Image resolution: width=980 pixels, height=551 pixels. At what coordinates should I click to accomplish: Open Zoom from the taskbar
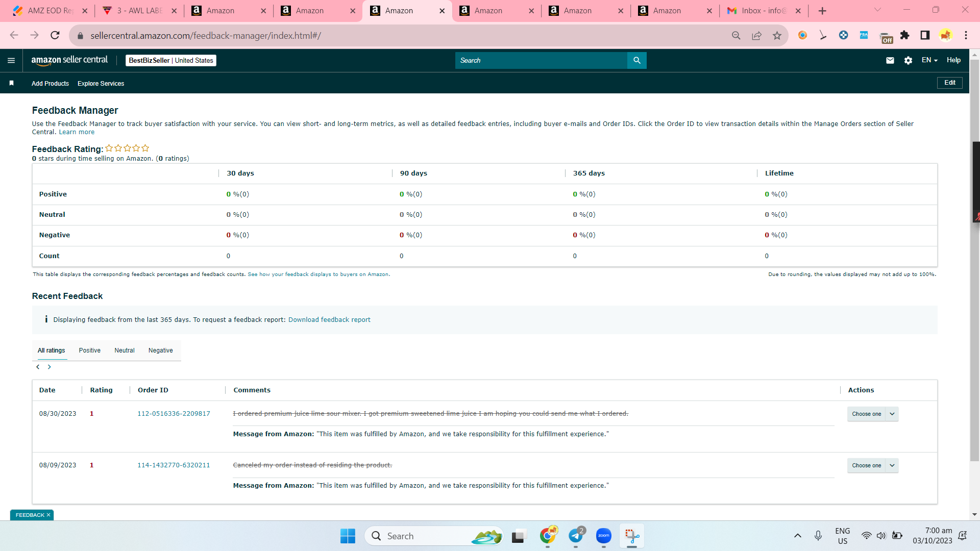pyautogui.click(x=604, y=536)
